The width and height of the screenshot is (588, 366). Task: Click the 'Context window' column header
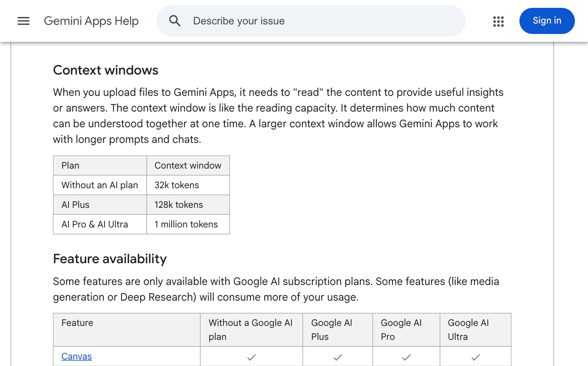[188, 166]
